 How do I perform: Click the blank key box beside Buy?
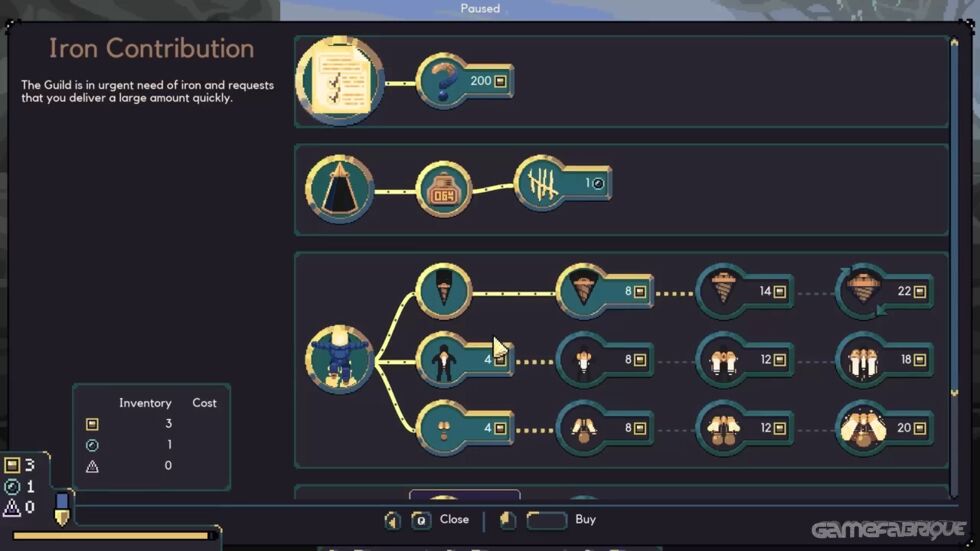click(x=547, y=520)
